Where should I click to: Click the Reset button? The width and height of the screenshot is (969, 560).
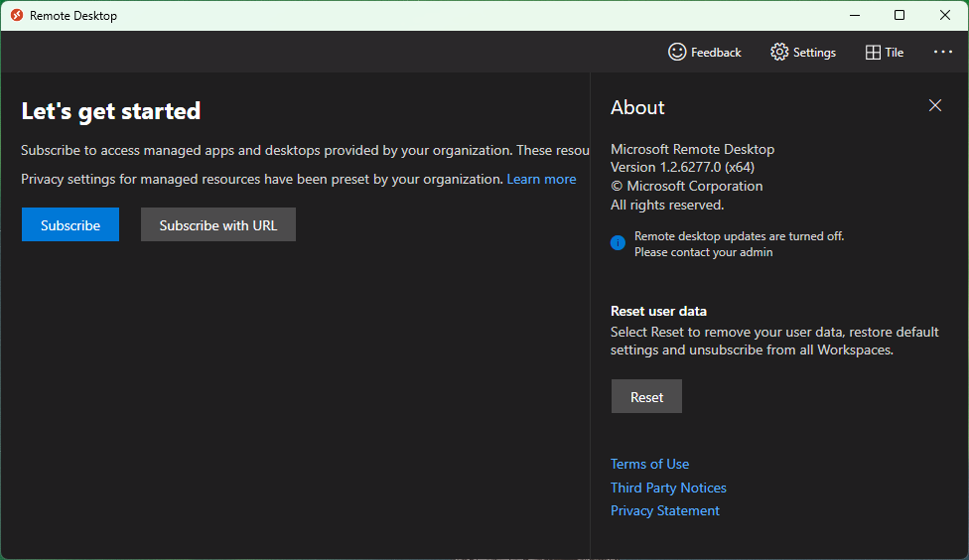646,396
